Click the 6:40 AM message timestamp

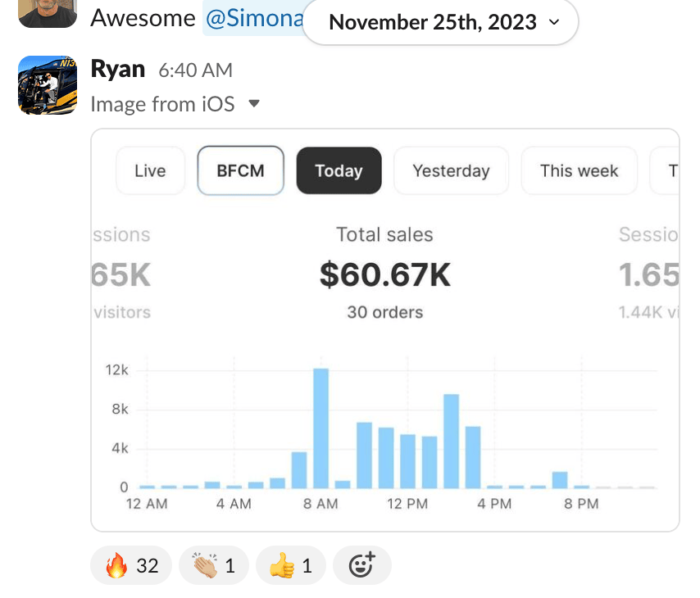click(195, 71)
